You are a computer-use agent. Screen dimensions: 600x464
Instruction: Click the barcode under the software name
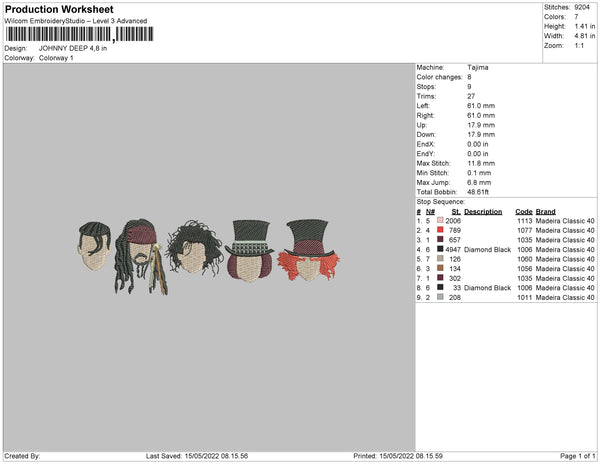80,34
